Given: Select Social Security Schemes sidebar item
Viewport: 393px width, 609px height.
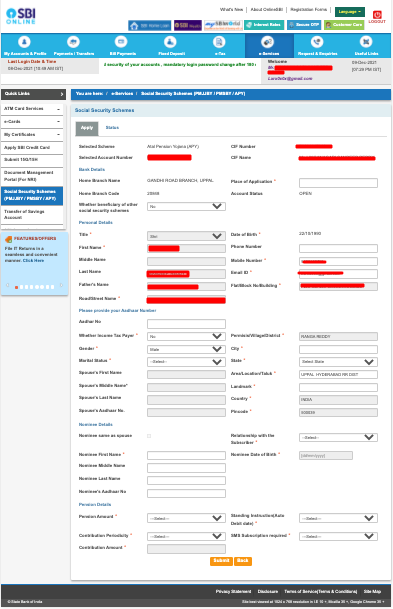Looking at the screenshot, I should 32,195.
